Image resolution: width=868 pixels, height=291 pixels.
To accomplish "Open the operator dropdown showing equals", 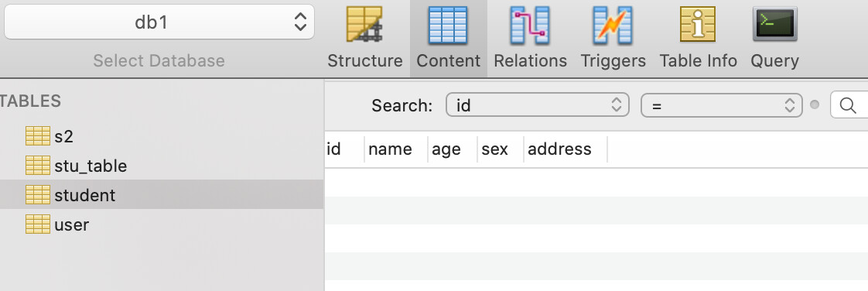I will (721, 104).
